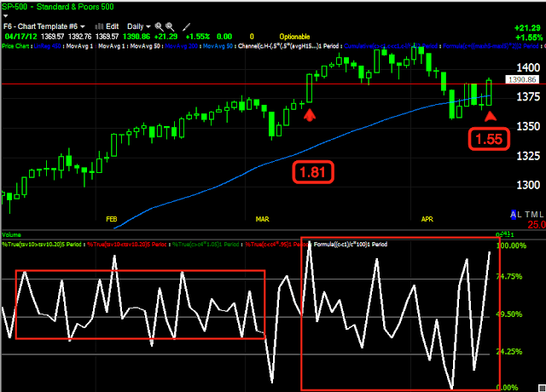
Task: Click the 1390.86 current price tag
Action: [x=522, y=80]
